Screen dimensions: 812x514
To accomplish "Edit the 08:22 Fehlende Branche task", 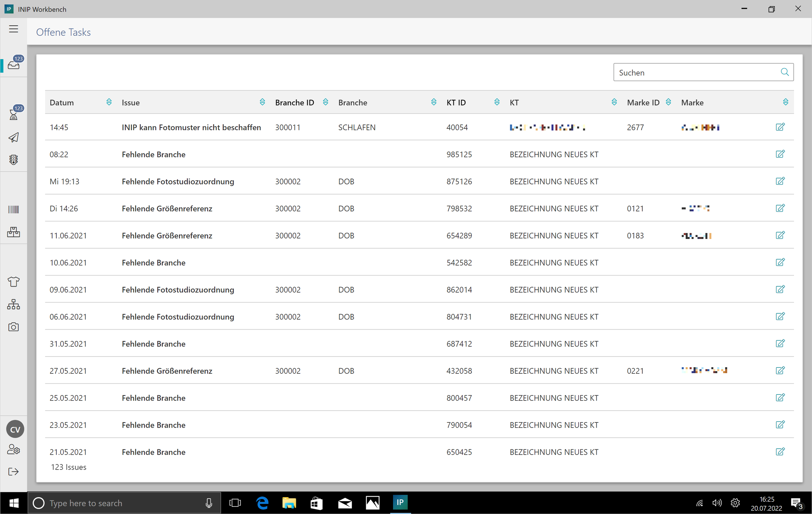I will point(780,154).
